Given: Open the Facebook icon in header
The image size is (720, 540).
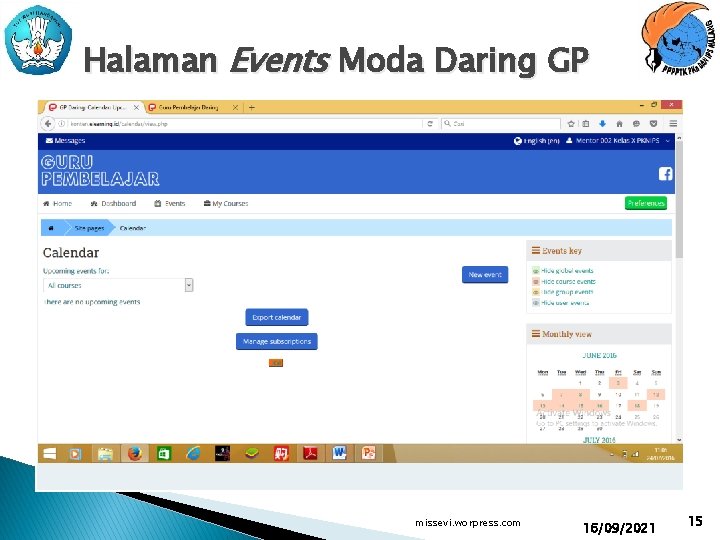Looking at the screenshot, I should pyautogui.click(x=665, y=174).
